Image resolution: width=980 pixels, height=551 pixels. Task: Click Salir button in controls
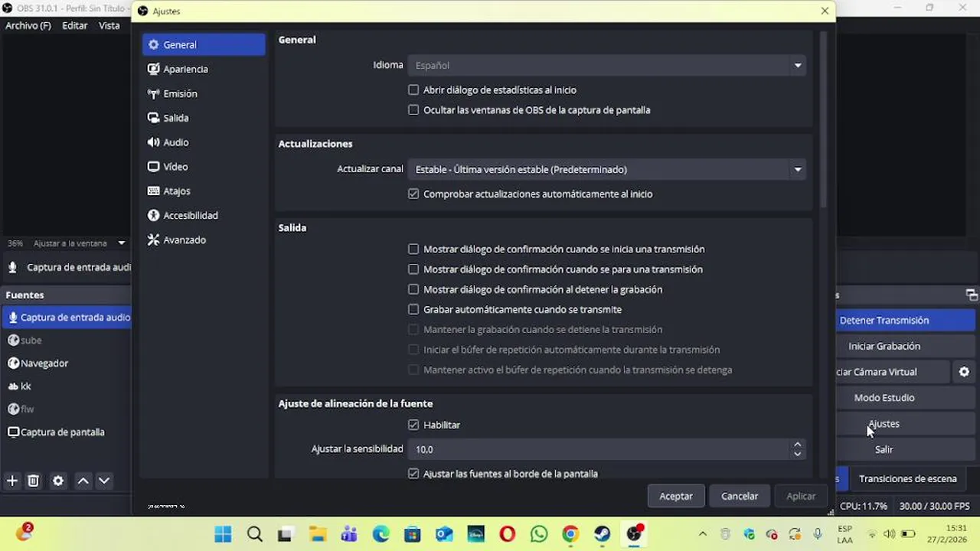click(906, 450)
